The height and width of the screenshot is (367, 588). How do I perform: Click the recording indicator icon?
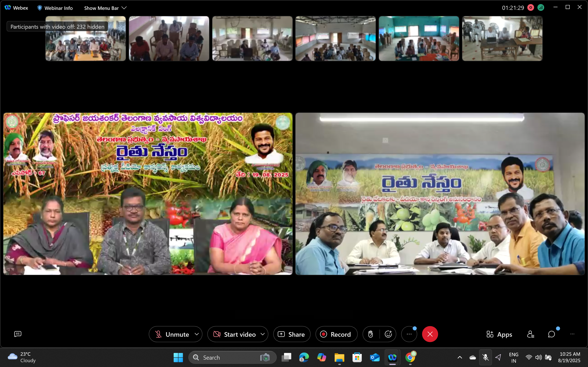530,8
